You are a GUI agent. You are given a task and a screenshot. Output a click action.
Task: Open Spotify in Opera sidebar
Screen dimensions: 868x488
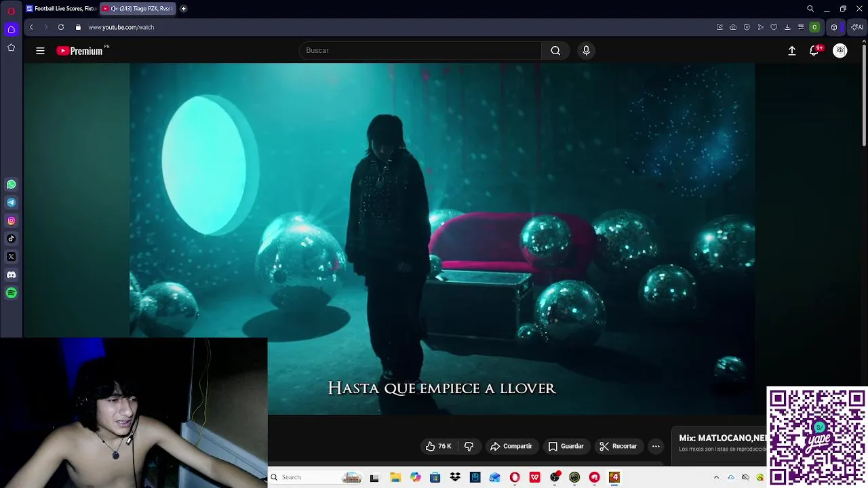[x=11, y=293]
